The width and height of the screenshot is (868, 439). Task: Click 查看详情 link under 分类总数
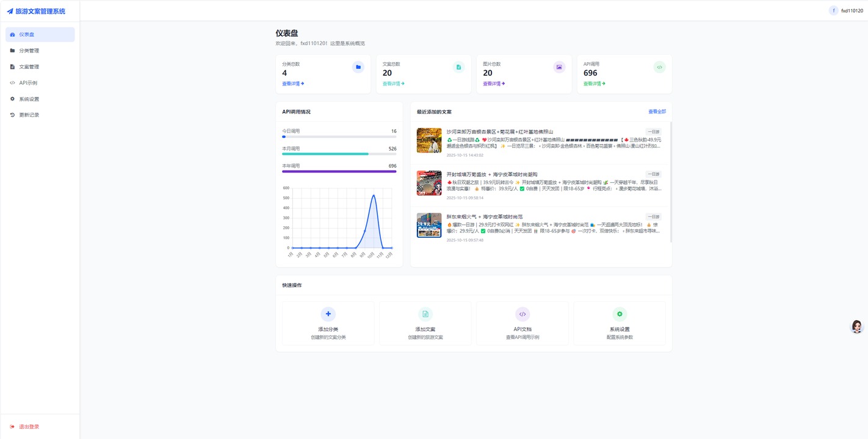[x=293, y=84]
